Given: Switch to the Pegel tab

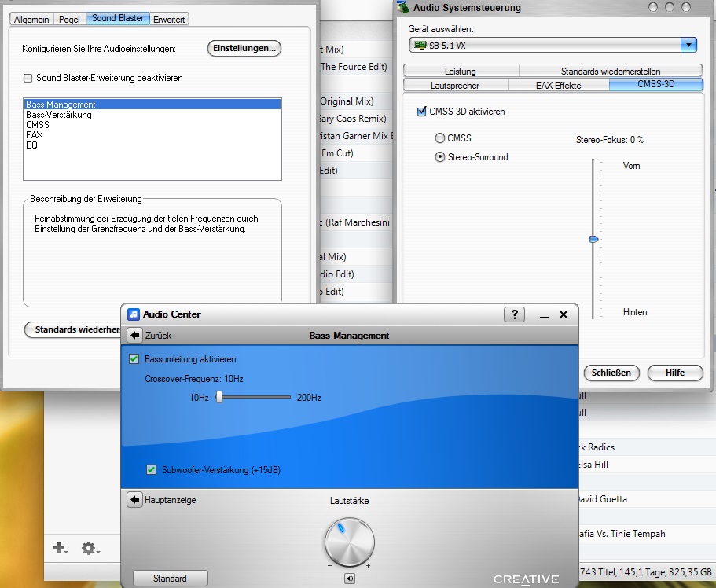Looking at the screenshot, I should 69,19.
